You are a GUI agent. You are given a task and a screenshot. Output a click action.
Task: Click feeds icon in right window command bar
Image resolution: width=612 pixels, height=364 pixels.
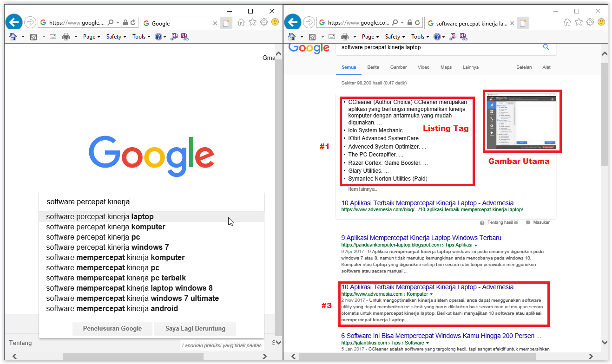[313, 37]
